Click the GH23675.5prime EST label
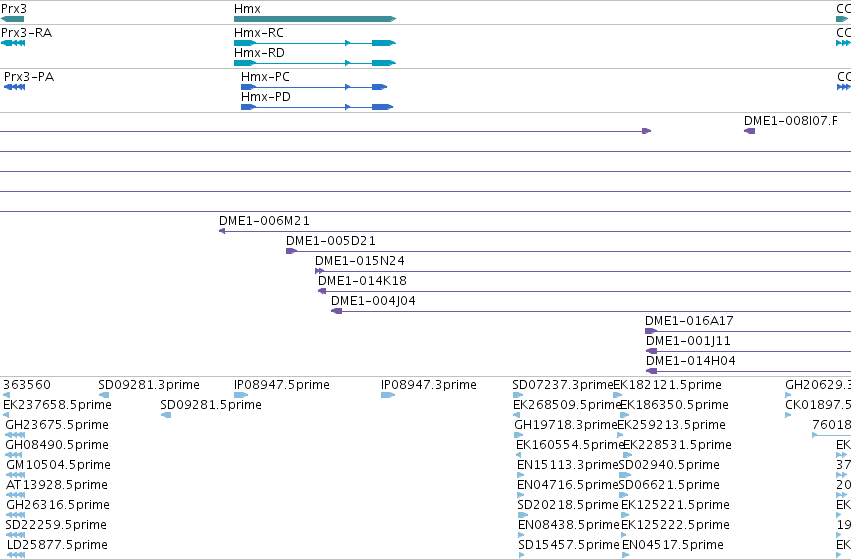Image resolution: width=851 pixels, height=560 pixels. [x=57, y=425]
